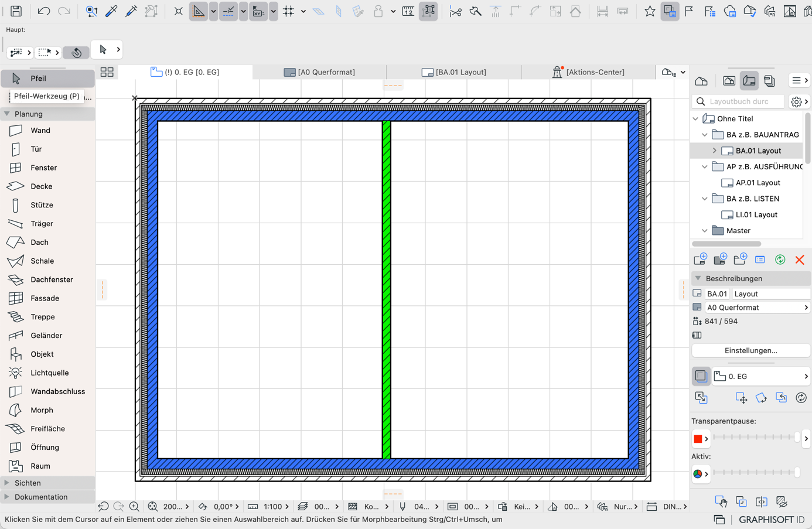Select the Objekt tool
Viewport: 812px width, 529px height.
point(48,354)
